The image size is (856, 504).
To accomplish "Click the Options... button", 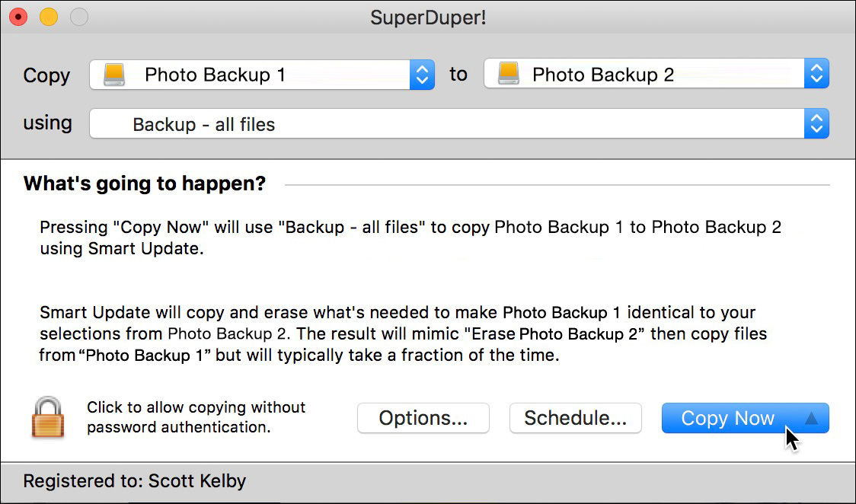I will (423, 418).
